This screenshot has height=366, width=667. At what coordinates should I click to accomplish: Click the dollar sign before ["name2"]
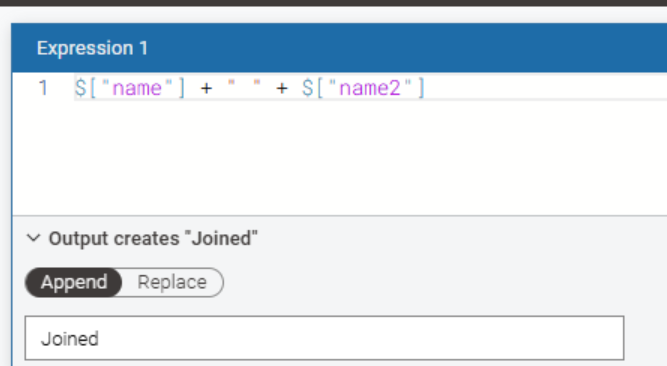pyautogui.click(x=308, y=88)
